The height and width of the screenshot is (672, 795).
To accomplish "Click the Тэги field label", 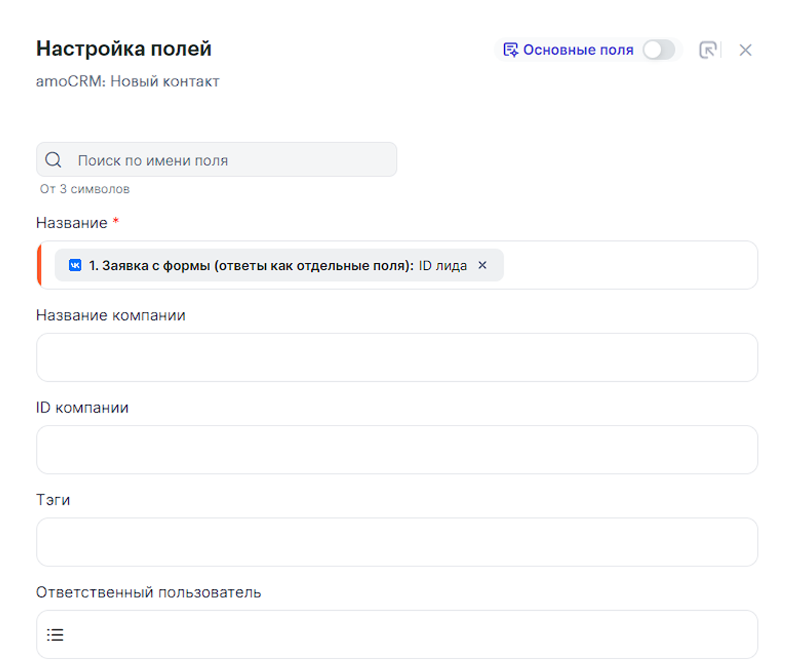I will [x=53, y=500].
